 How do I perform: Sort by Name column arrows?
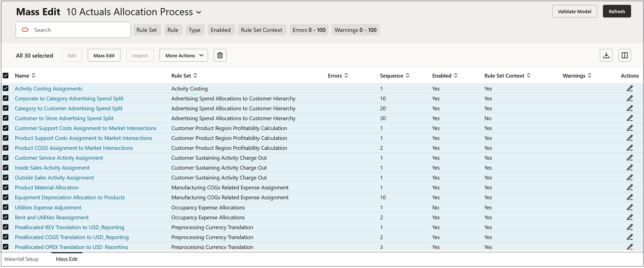[x=33, y=76]
